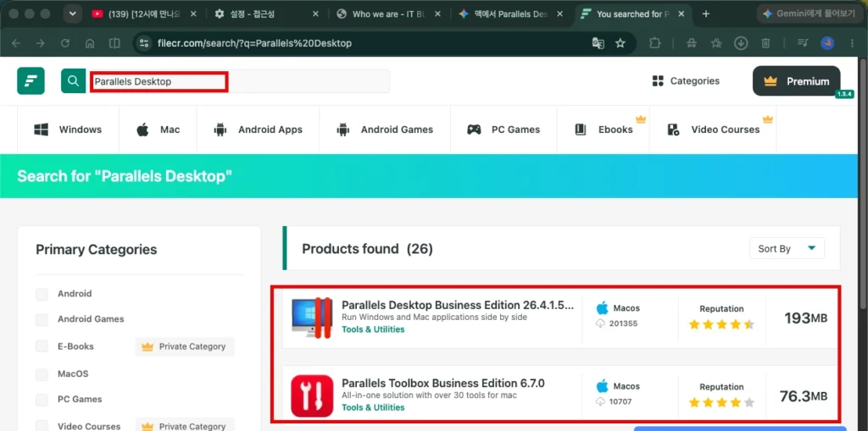The width and height of the screenshot is (868, 431).
Task: Click the 76.3MB size label
Action: point(804,396)
